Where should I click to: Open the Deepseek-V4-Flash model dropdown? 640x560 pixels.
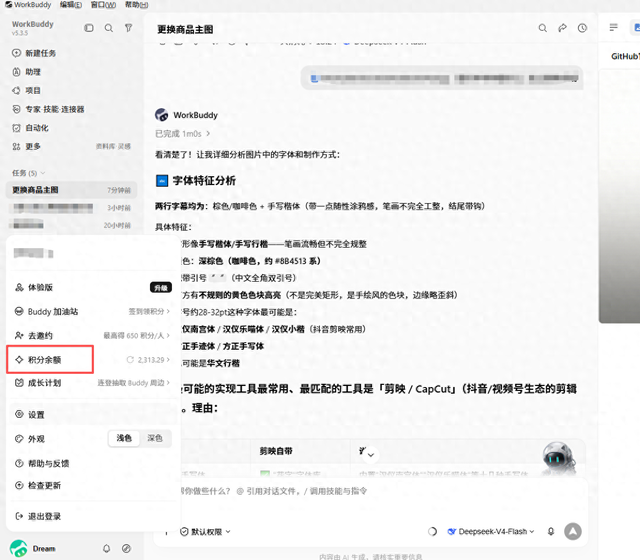tap(491, 531)
